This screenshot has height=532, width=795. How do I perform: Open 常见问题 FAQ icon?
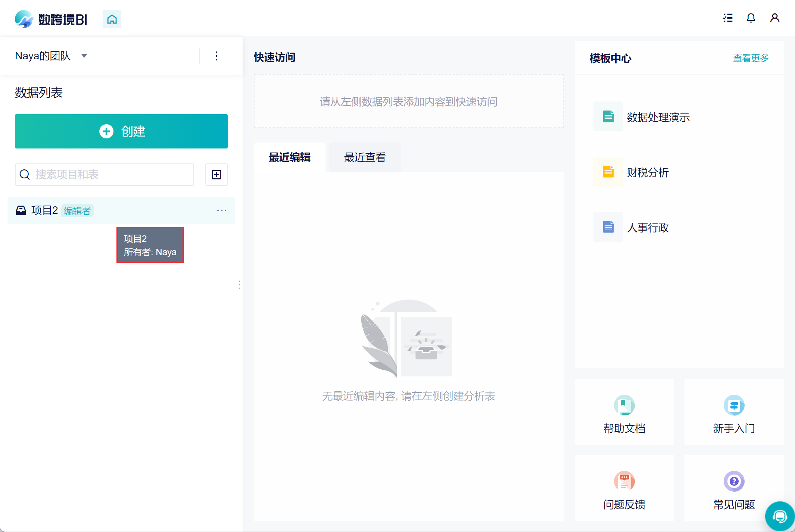click(734, 482)
